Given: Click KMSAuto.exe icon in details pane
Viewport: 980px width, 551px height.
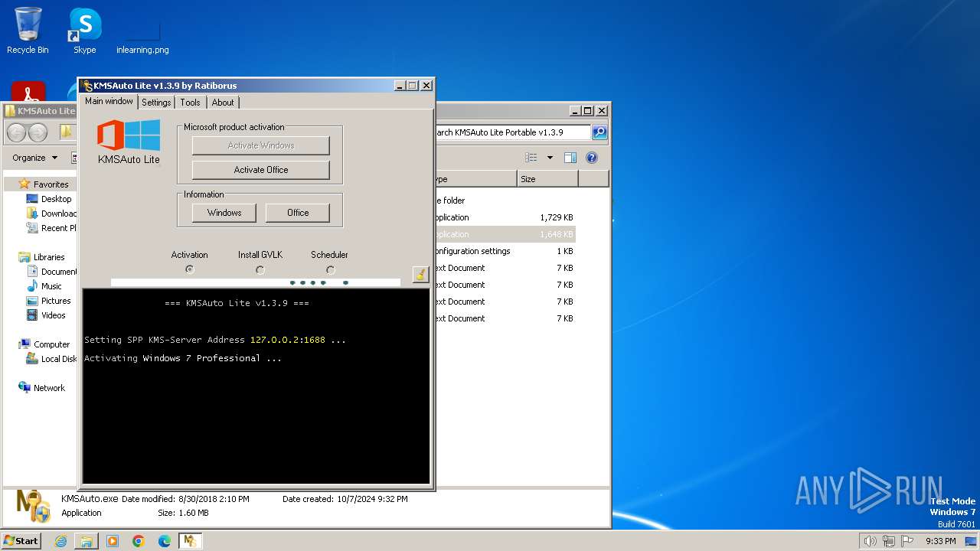Looking at the screenshot, I should point(33,506).
